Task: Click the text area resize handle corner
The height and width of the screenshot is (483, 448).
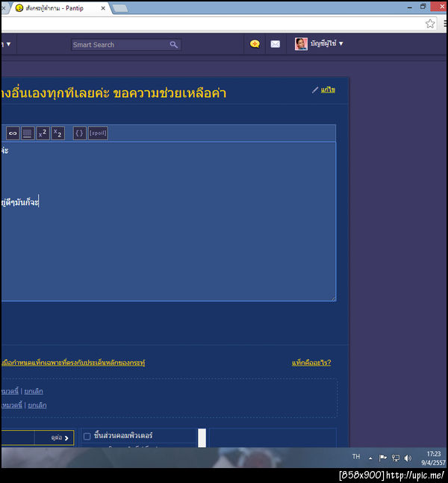Action: (x=333, y=299)
